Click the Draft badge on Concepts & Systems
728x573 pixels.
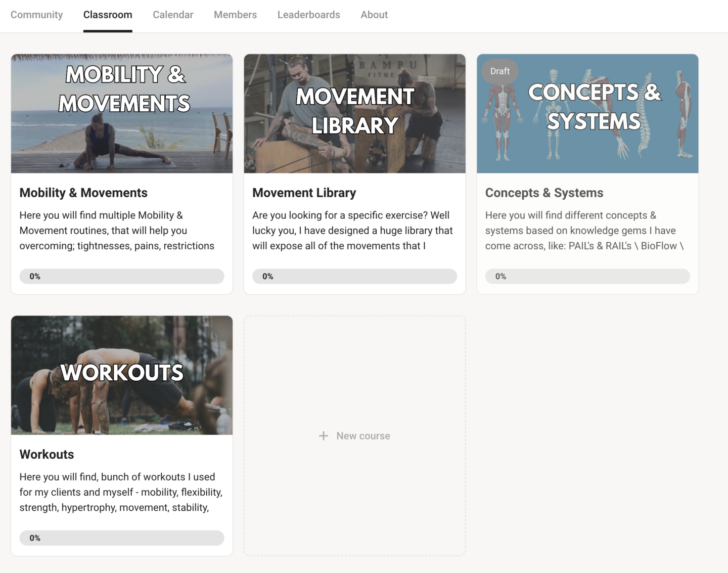click(500, 71)
